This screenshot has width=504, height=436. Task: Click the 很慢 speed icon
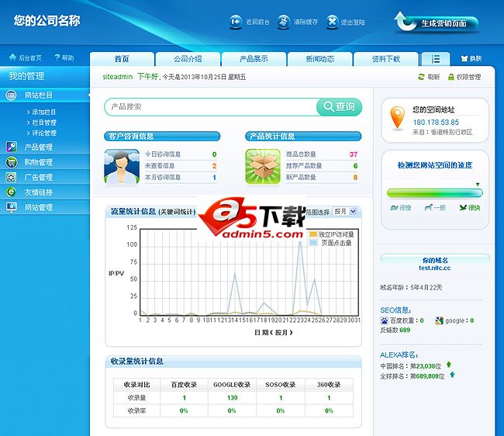pos(394,208)
